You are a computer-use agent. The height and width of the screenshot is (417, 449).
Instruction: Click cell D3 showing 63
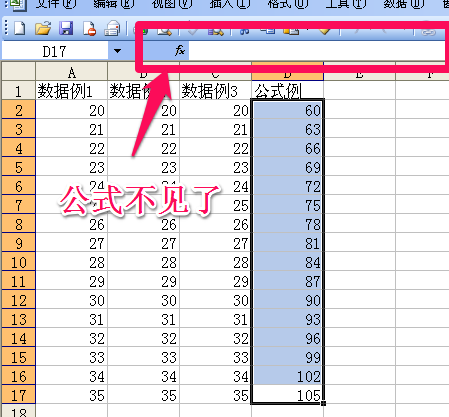287,129
